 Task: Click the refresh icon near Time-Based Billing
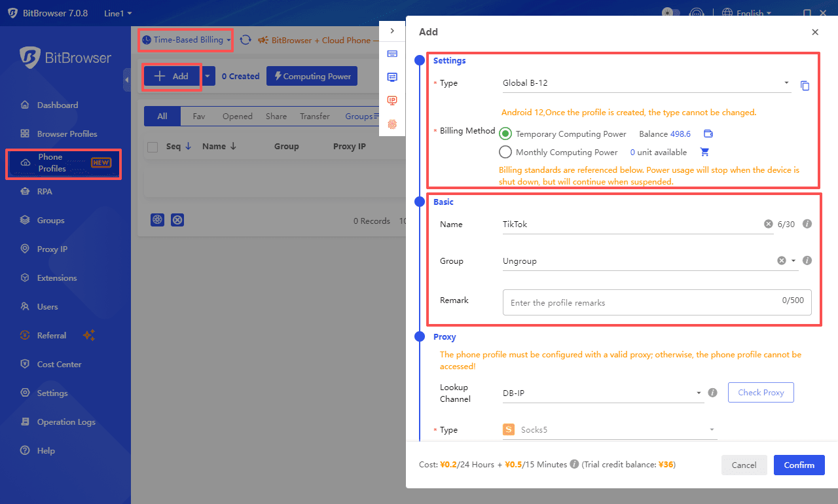246,40
